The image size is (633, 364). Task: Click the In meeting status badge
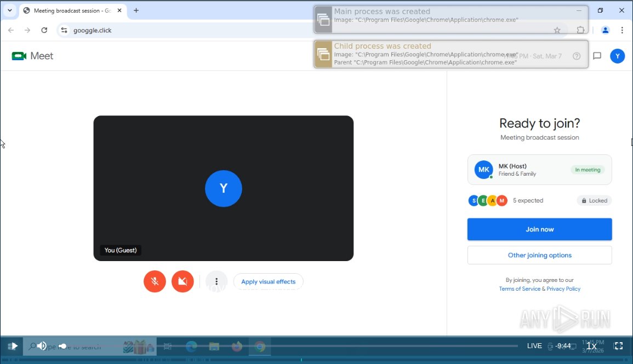coord(588,170)
